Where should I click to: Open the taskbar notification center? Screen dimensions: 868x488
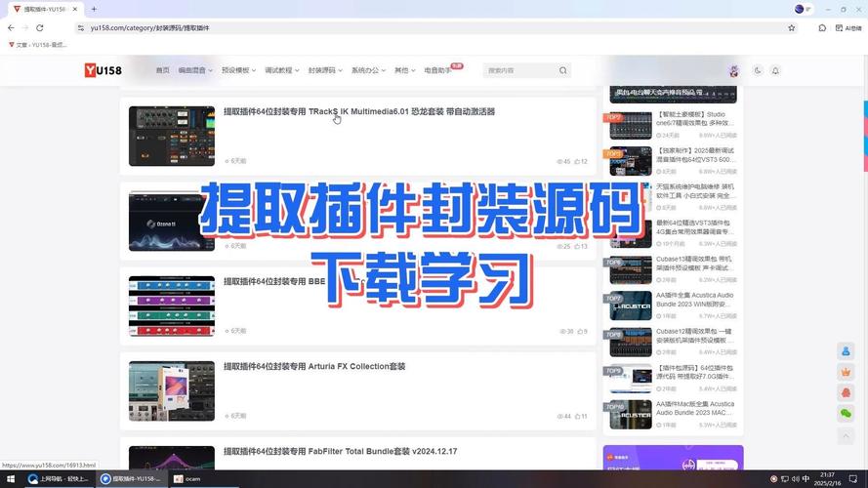pos(853,478)
